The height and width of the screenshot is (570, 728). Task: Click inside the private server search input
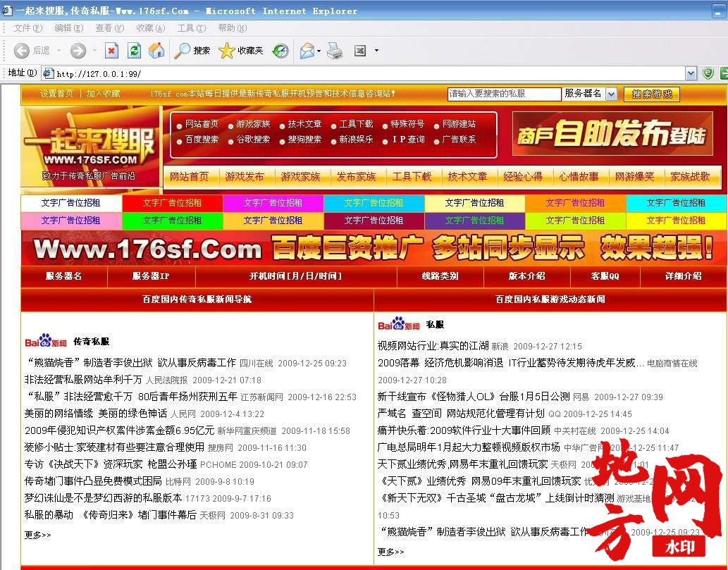coord(504,94)
